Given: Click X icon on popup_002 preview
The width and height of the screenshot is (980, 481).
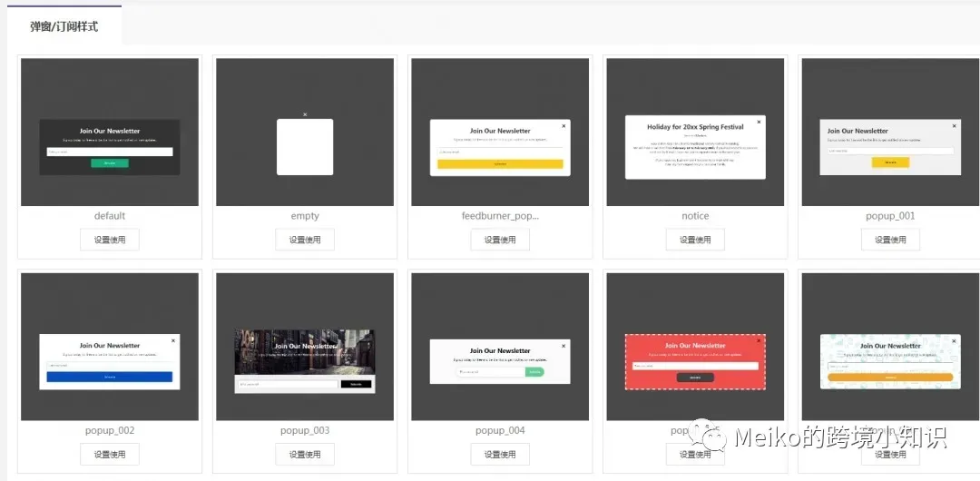Looking at the screenshot, I should [x=173, y=341].
